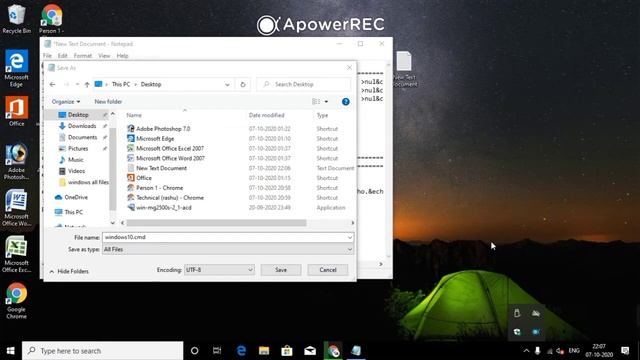Open File Explorer from taskbar

click(264, 351)
